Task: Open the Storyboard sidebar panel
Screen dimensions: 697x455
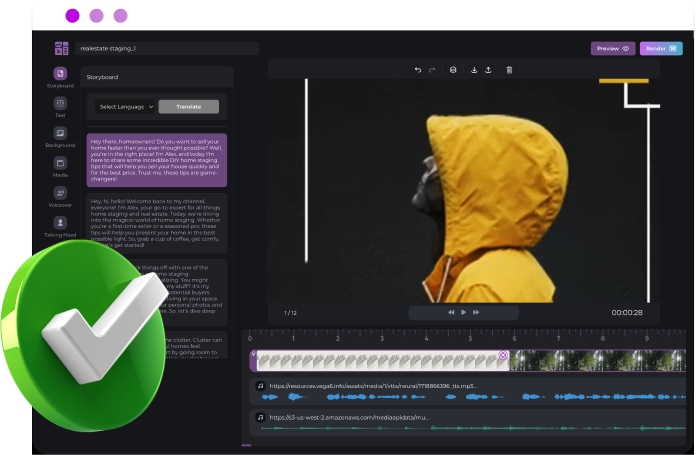Action: (x=60, y=75)
